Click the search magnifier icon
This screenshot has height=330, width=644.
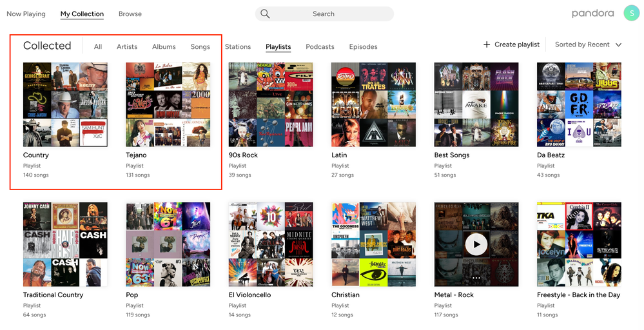coord(265,14)
